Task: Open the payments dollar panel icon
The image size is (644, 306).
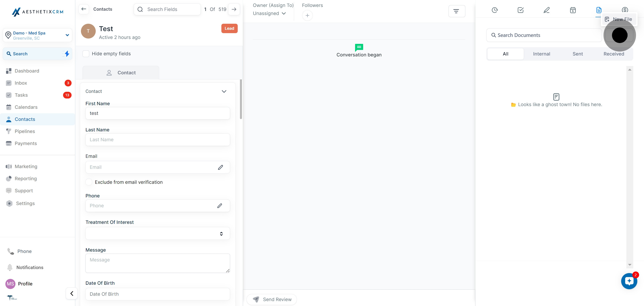Action: (x=625, y=10)
